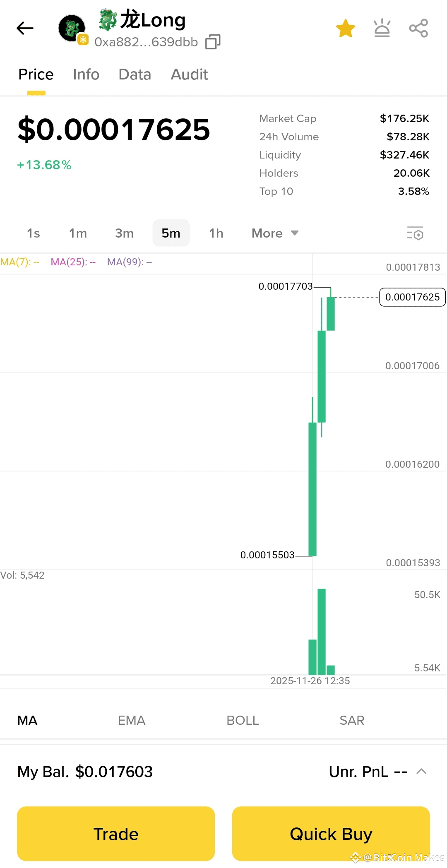Screen dimensions: 447x868
Task: Select the EMA indicator
Action: 132,720
